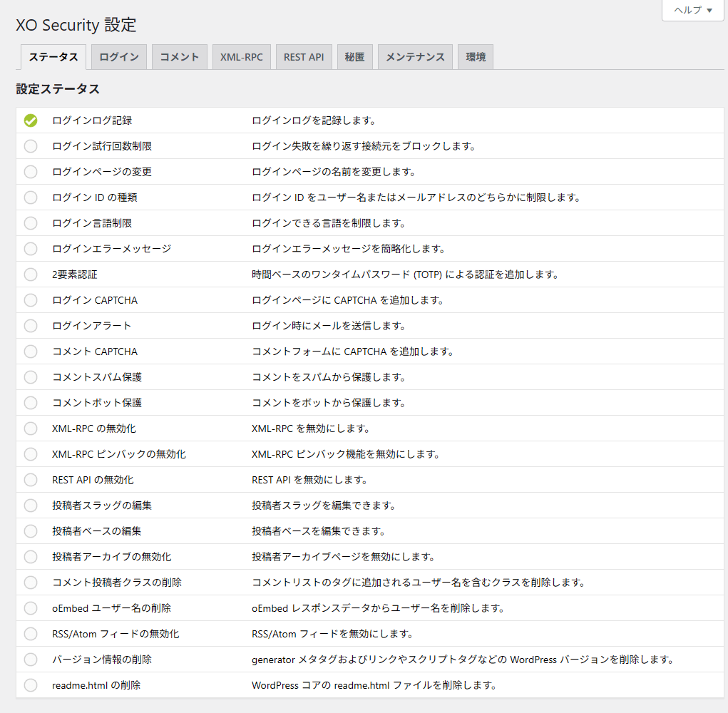The height and width of the screenshot is (713, 728).
Task: Click description mentioning TOTP 認証
Action: pyautogui.click(x=405, y=275)
